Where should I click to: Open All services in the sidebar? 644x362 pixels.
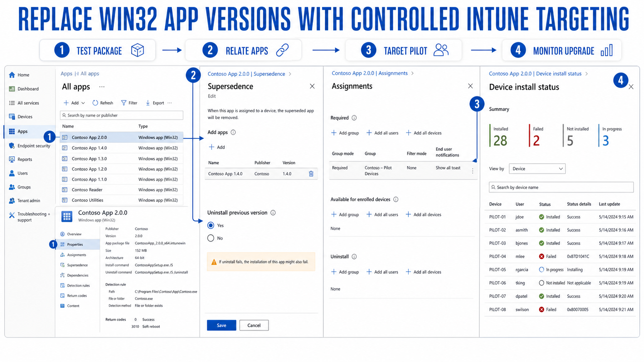click(x=24, y=103)
